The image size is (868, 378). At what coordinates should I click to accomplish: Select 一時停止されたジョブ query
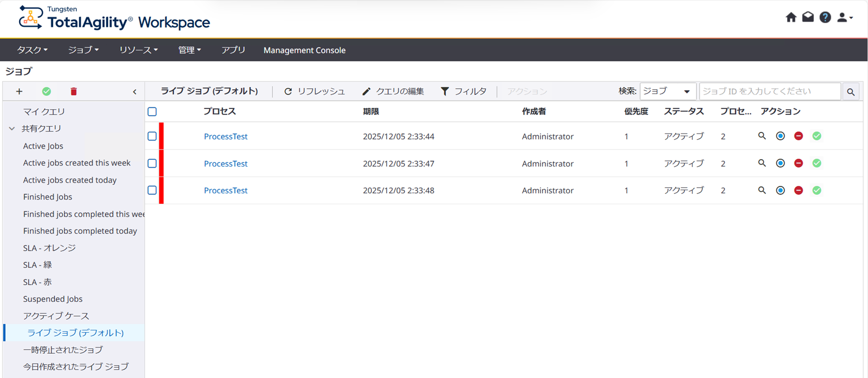click(x=63, y=350)
